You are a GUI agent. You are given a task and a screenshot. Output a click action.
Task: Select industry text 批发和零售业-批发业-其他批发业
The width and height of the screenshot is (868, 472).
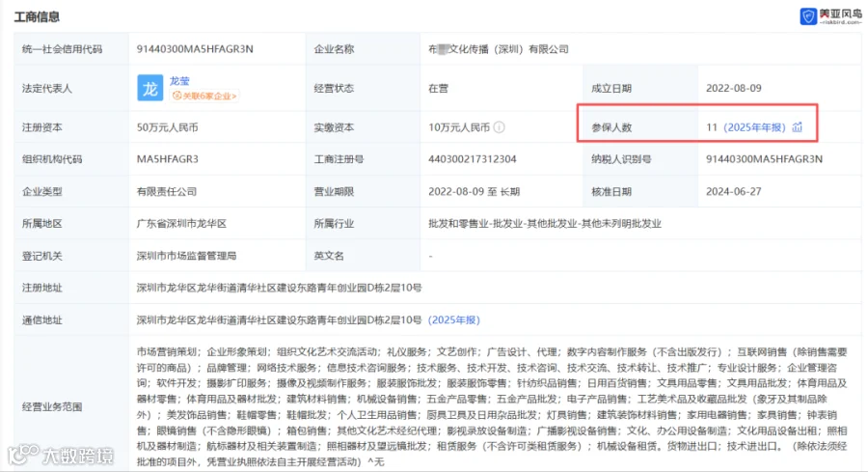click(x=545, y=224)
